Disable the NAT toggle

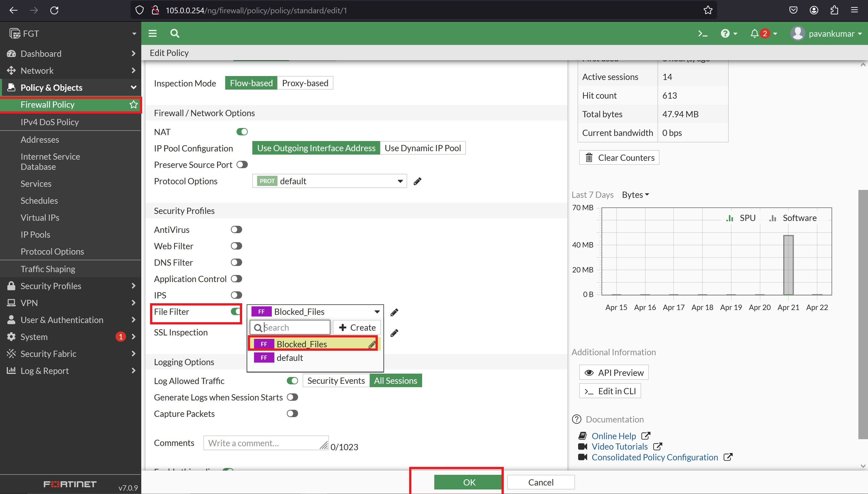pyautogui.click(x=242, y=131)
